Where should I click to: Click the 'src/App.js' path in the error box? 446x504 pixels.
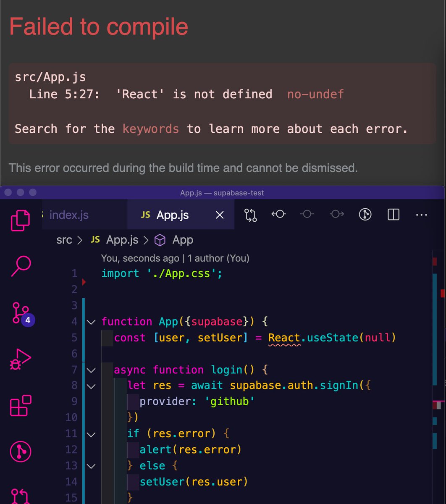click(50, 77)
